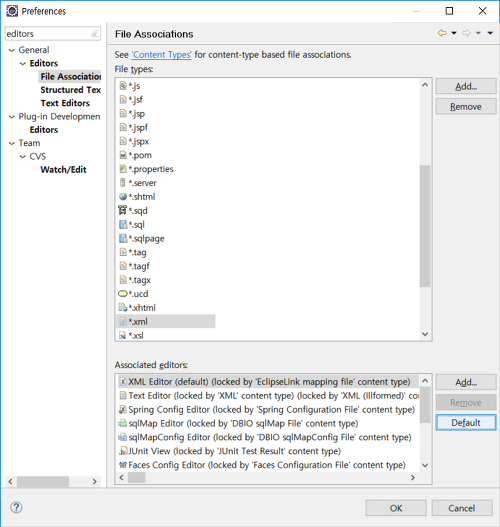
Task: Select the *.ucd ellipse icon
Action: tap(123, 293)
